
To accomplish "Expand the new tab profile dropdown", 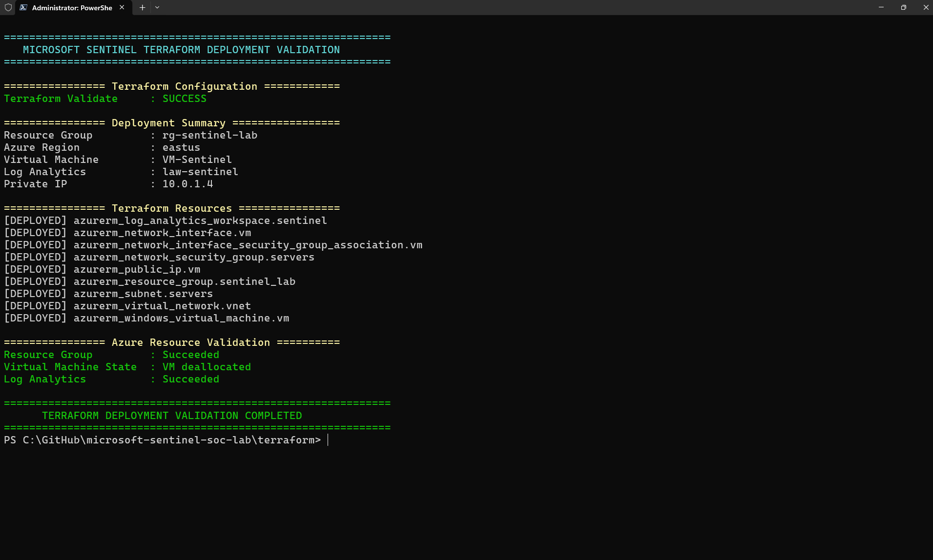I will pyautogui.click(x=157, y=7).
